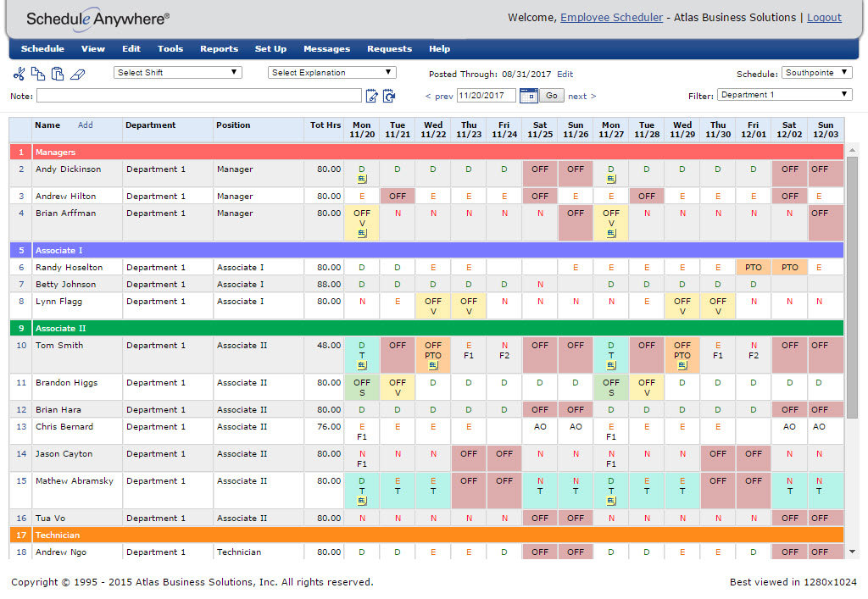Click the Employee Scheduler link
Screen dimensions: 868x599
point(611,17)
